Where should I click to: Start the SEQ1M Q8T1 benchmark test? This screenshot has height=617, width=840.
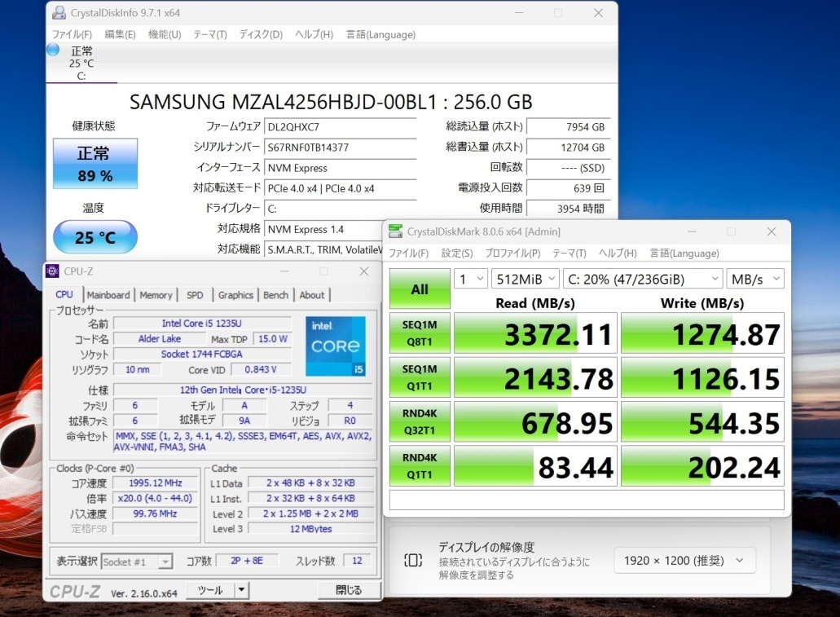coord(420,334)
